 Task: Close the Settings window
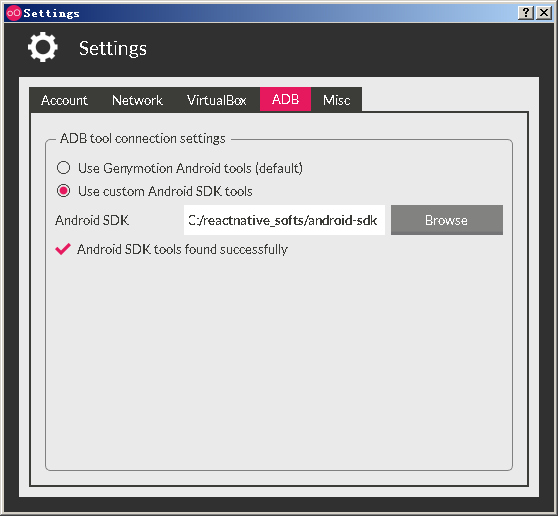click(x=544, y=13)
